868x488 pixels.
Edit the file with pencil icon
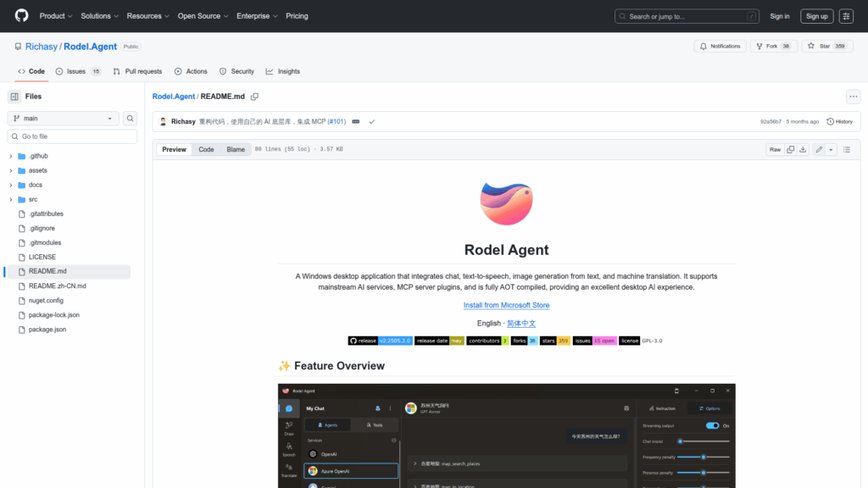pyautogui.click(x=819, y=149)
